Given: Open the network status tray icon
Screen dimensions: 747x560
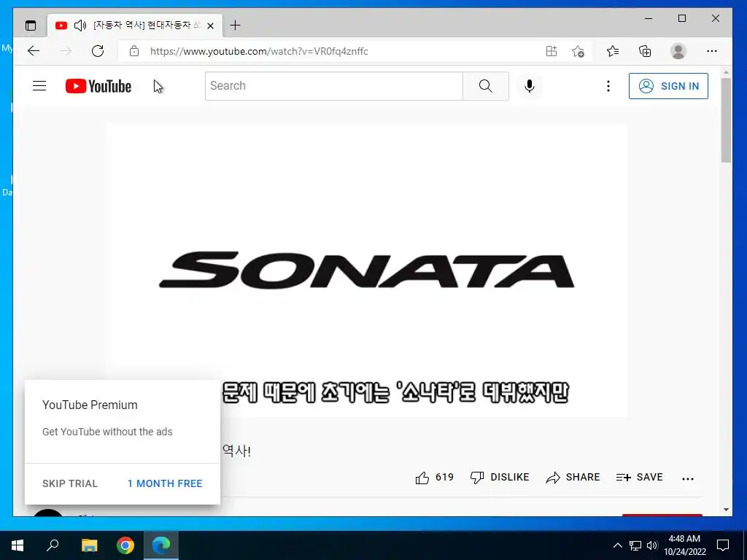Looking at the screenshot, I should click(635, 545).
